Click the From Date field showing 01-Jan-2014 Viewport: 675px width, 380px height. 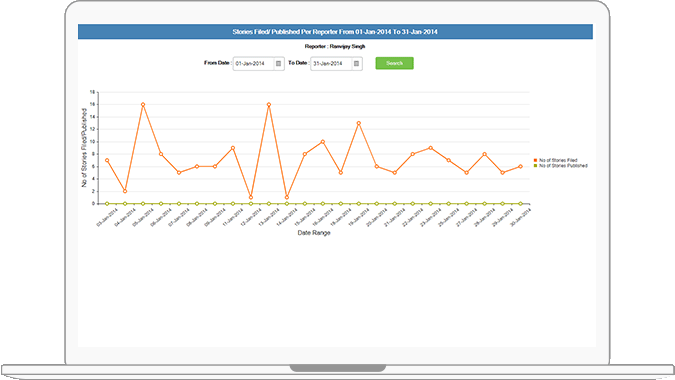[x=258, y=64]
